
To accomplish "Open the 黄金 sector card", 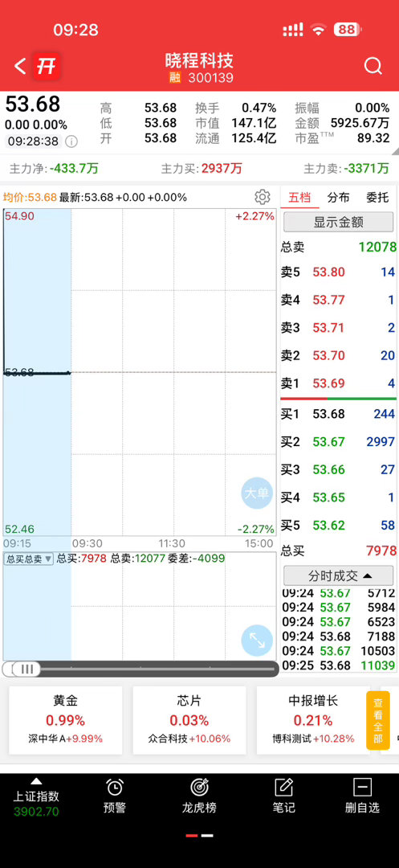I will [x=65, y=720].
